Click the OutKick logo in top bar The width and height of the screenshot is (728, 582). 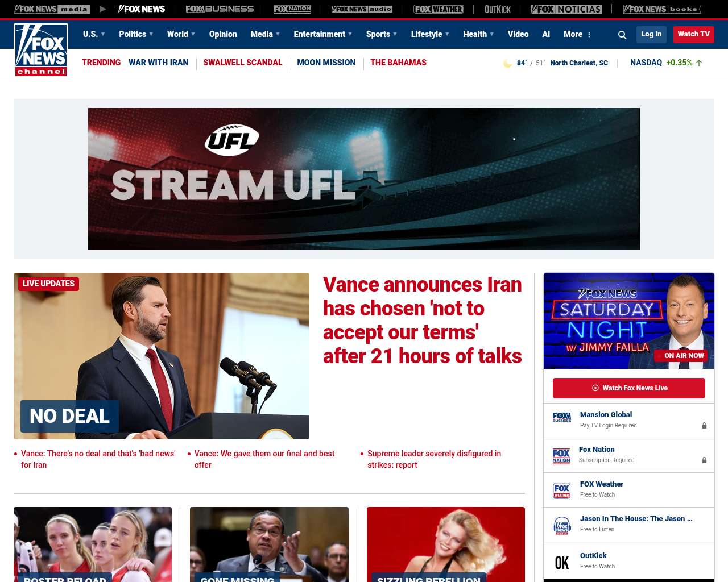(498, 9)
